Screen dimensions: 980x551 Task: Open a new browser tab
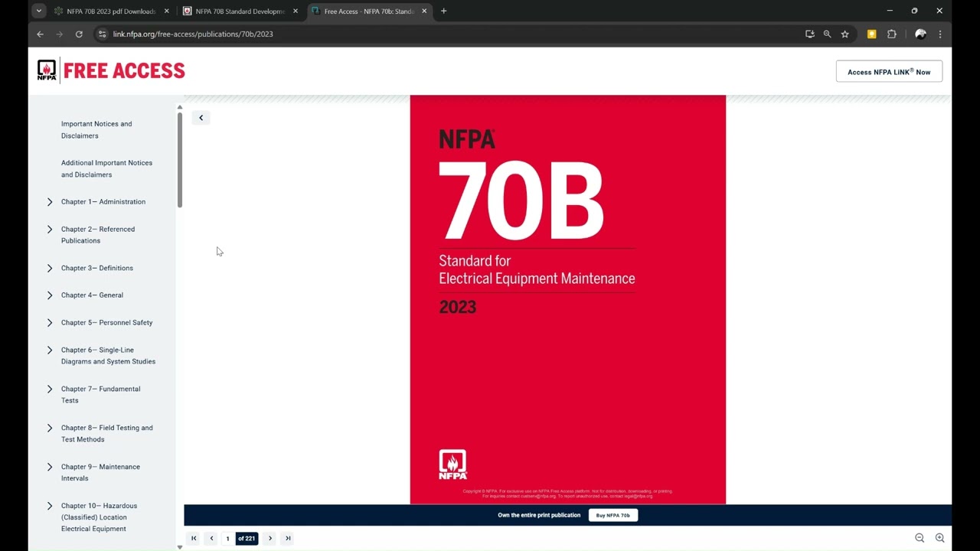click(x=443, y=11)
